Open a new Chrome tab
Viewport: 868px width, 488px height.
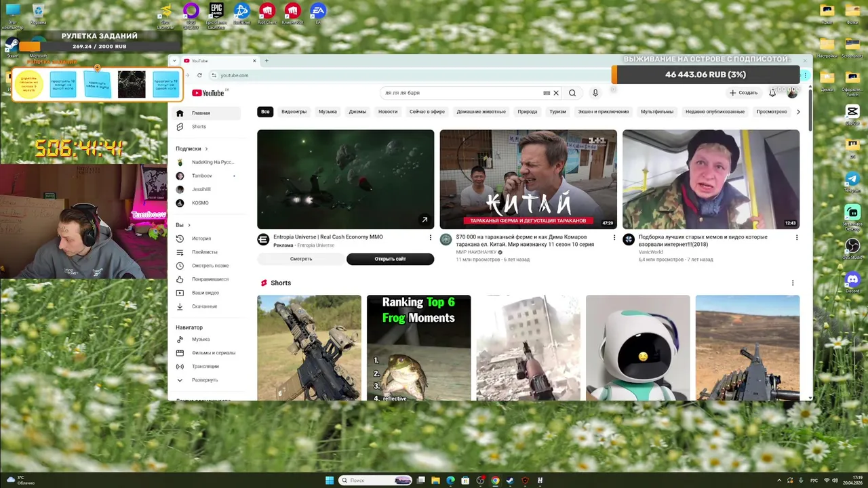(267, 61)
